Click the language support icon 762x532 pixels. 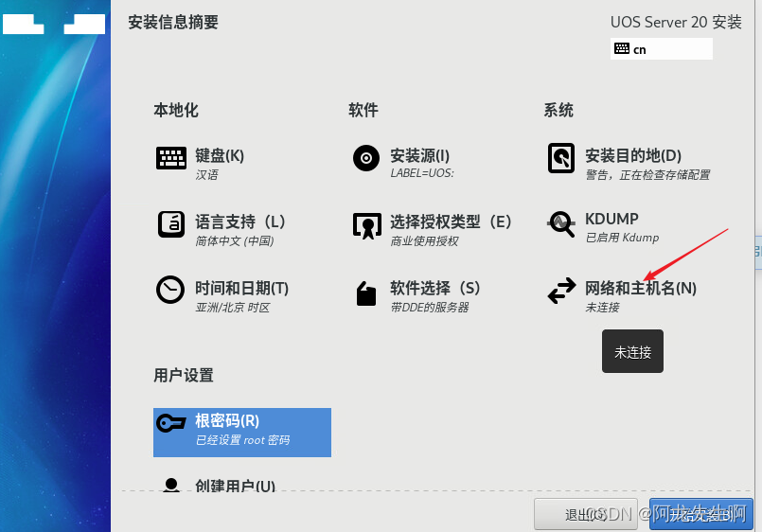click(x=171, y=224)
